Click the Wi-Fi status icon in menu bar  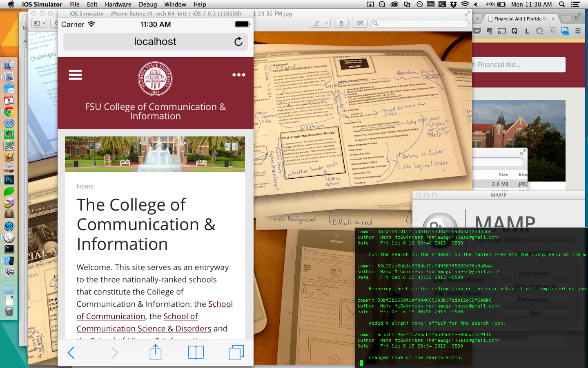(x=465, y=4)
